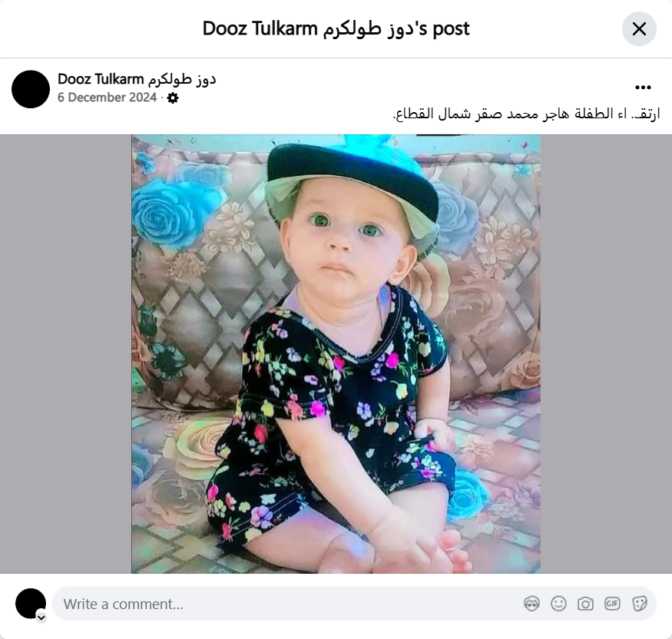Open avatar stickers in the comment box
The height and width of the screenshot is (639, 672).
coord(531,604)
